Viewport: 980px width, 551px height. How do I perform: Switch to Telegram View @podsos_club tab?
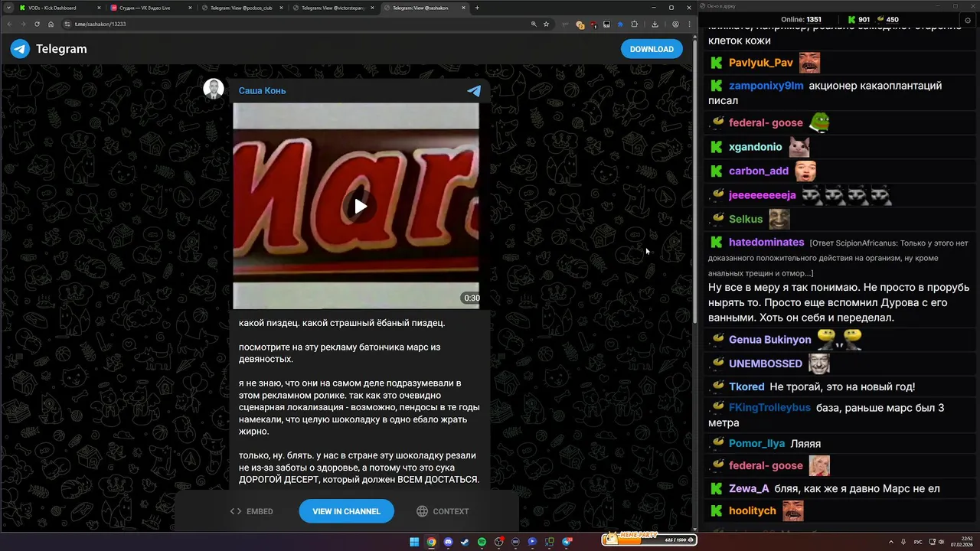[241, 8]
